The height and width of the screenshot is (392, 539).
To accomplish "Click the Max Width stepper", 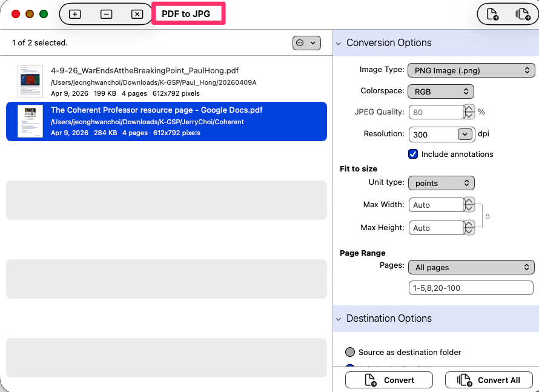I will point(469,205).
